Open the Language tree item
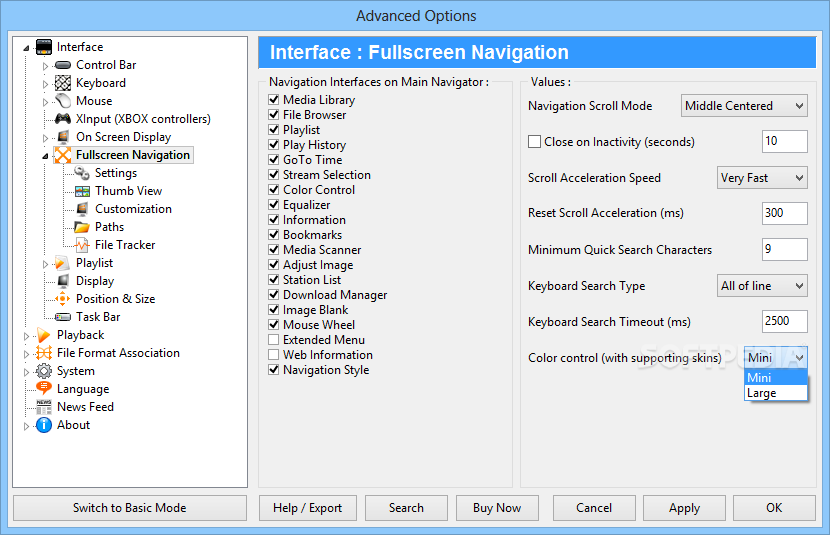 click(x=83, y=389)
